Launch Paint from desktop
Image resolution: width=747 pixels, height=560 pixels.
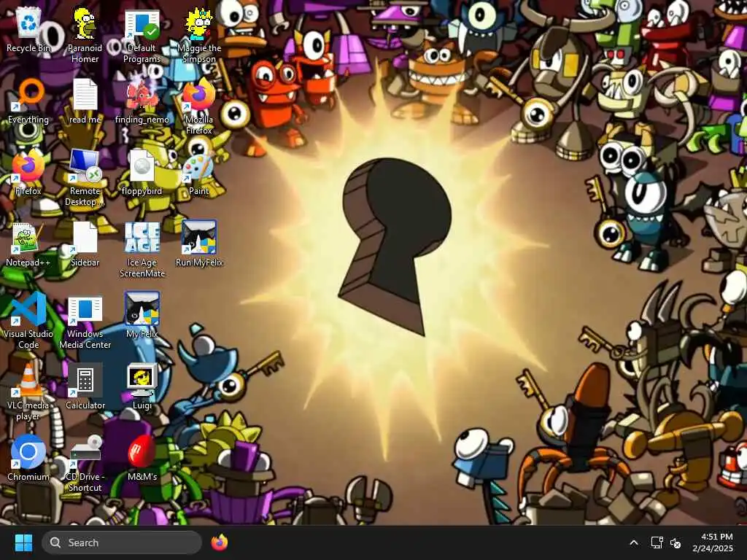[199, 172]
